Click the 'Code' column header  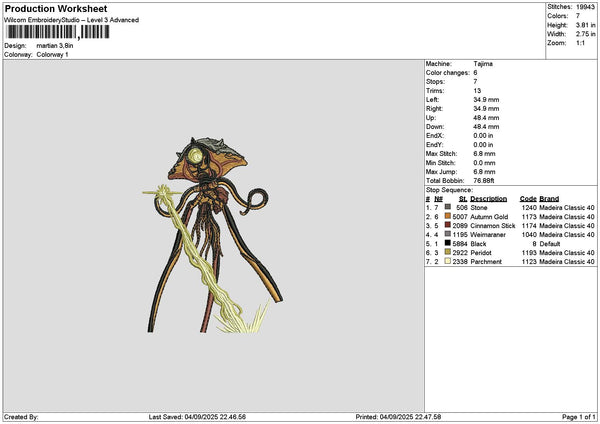[528, 199]
